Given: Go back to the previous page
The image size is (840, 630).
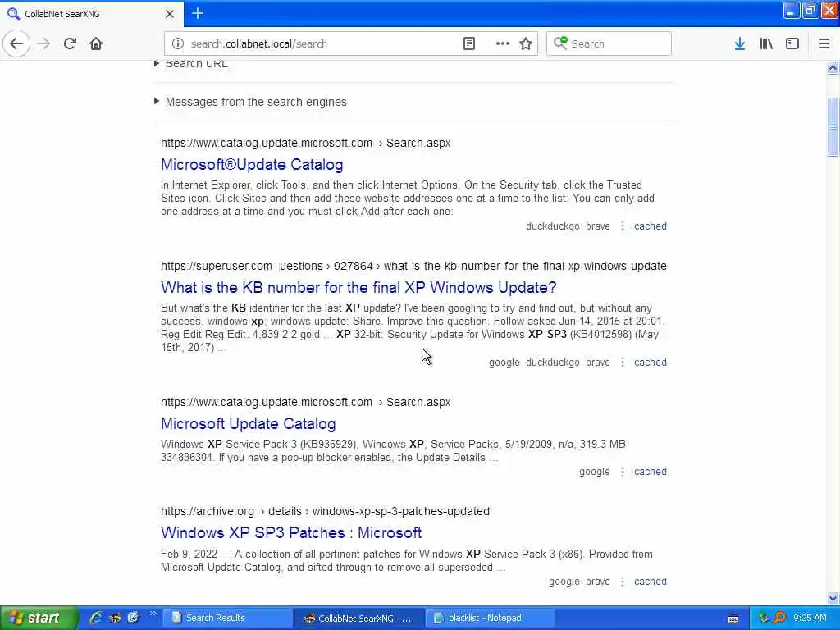Looking at the screenshot, I should coord(16,43).
